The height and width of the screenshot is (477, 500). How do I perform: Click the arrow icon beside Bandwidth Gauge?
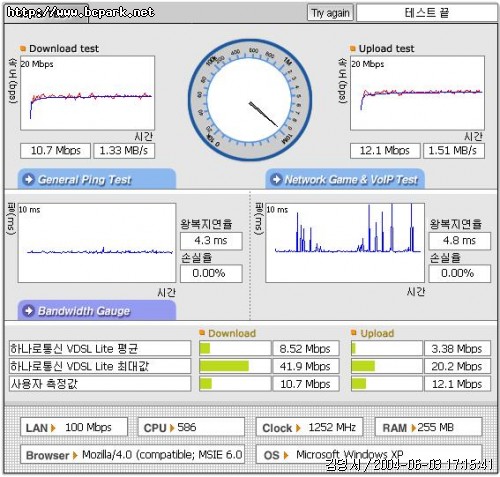(x=29, y=311)
